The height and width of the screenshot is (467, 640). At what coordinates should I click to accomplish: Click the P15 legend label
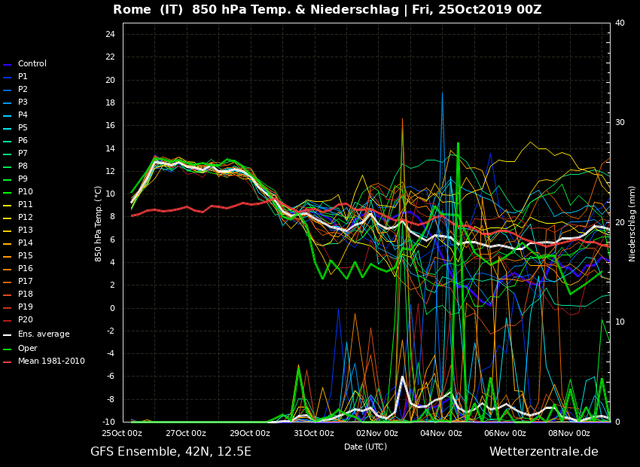[x=25, y=256]
